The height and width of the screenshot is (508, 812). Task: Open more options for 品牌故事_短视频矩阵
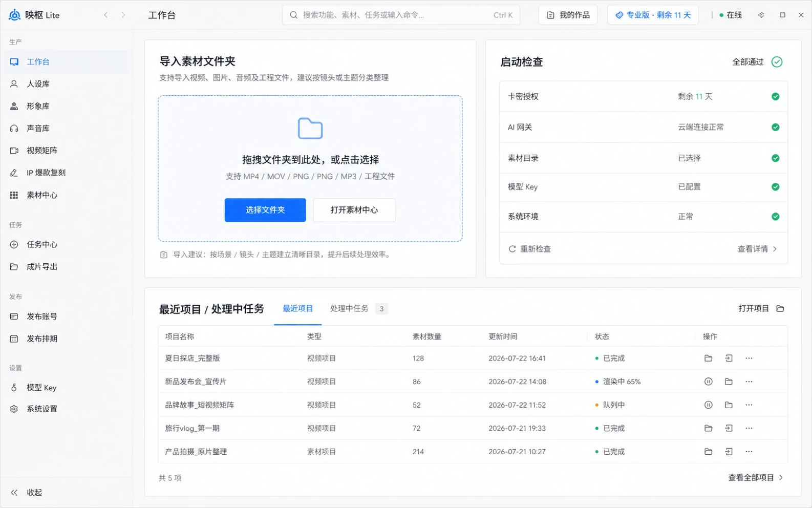click(749, 405)
